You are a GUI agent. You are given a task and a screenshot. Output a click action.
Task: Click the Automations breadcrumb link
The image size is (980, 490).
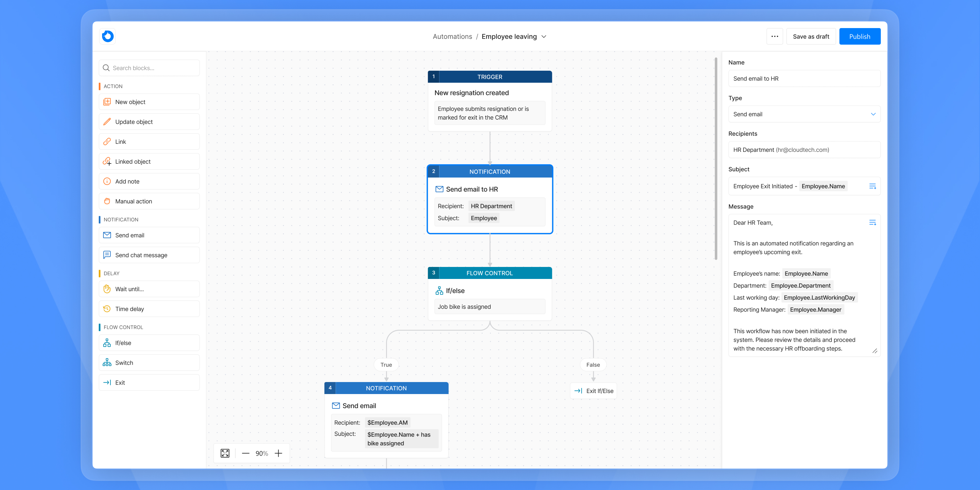pos(452,36)
